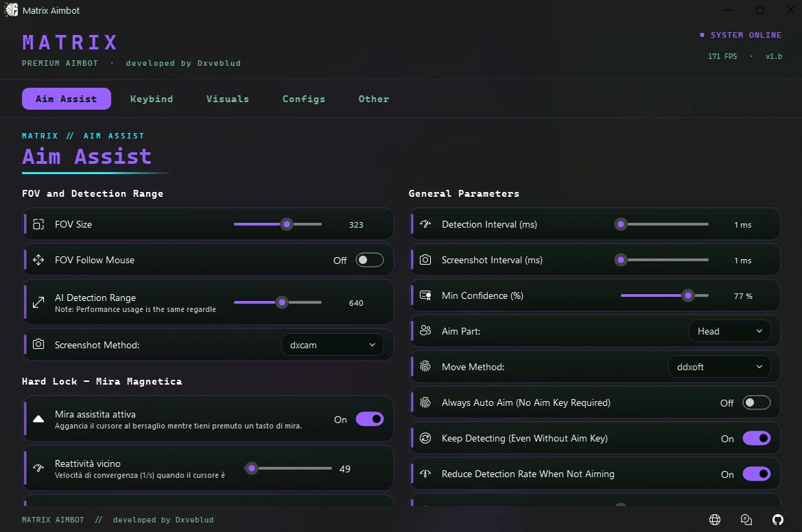Enable Always Auto Aim switch
The image size is (802, 532).
[x=757, y=402]
